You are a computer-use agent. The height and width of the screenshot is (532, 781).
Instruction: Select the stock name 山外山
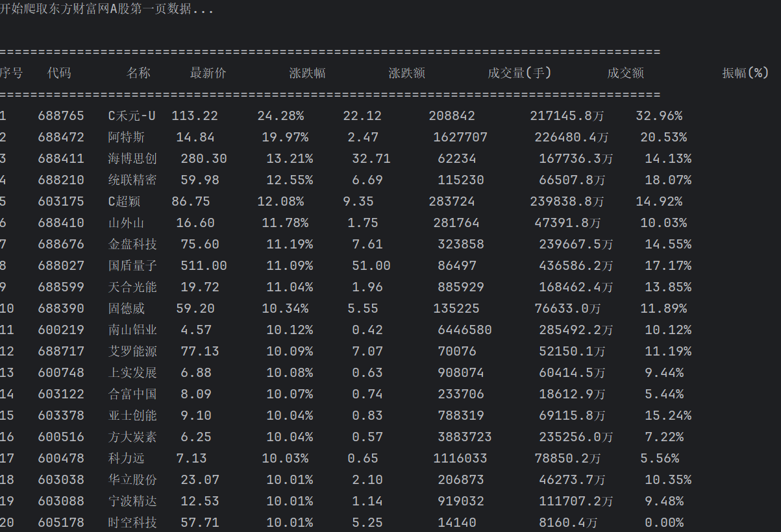coord(127,223)
